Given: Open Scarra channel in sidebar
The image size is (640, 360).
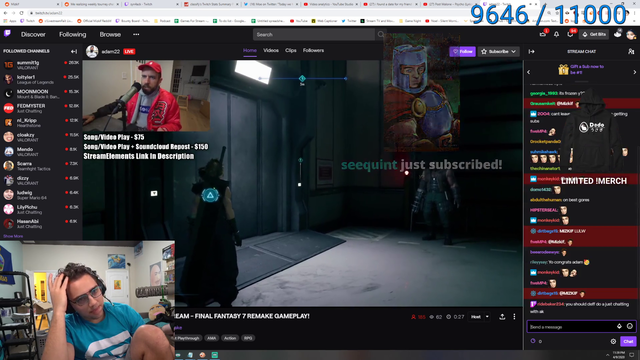Looking at the screenshot, I should [41, 166].
